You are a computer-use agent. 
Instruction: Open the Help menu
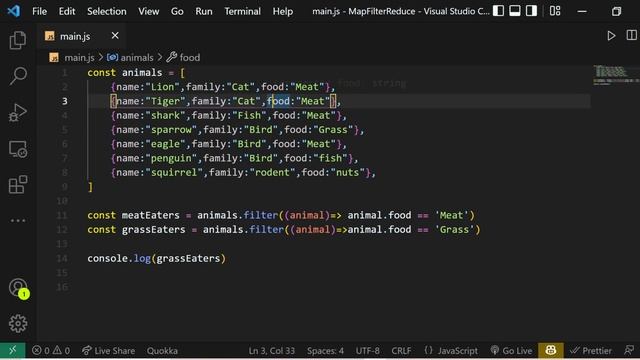[x=282, y=11]
